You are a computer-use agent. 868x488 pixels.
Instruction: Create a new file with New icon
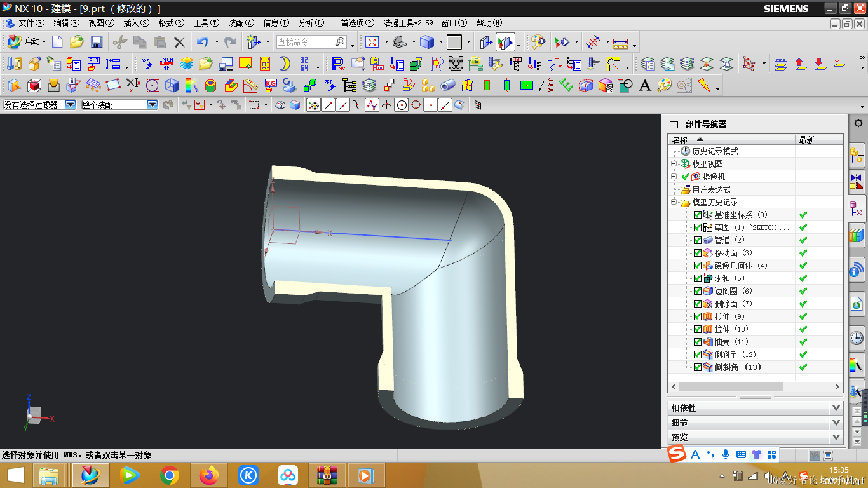click(x=57, y=42)
